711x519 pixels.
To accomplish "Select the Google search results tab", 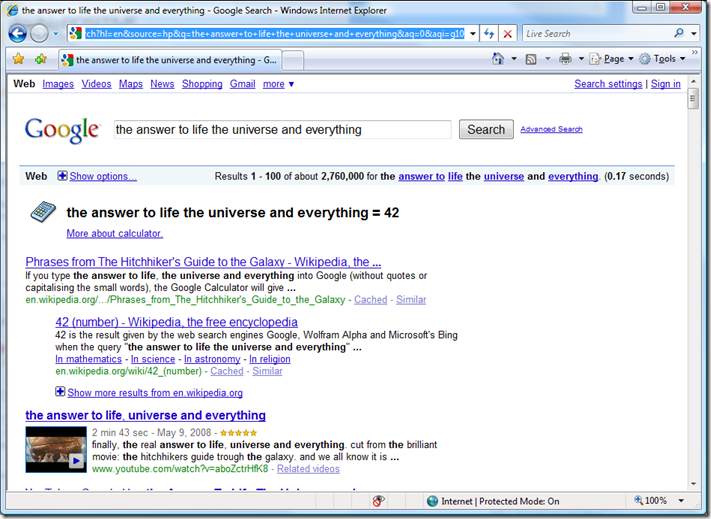I will pos(170,60).
